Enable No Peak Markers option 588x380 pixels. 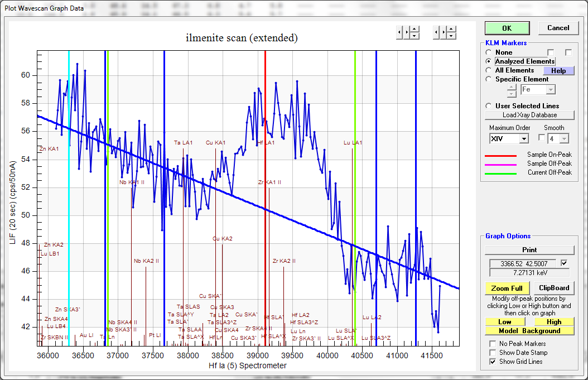(493, 344)
